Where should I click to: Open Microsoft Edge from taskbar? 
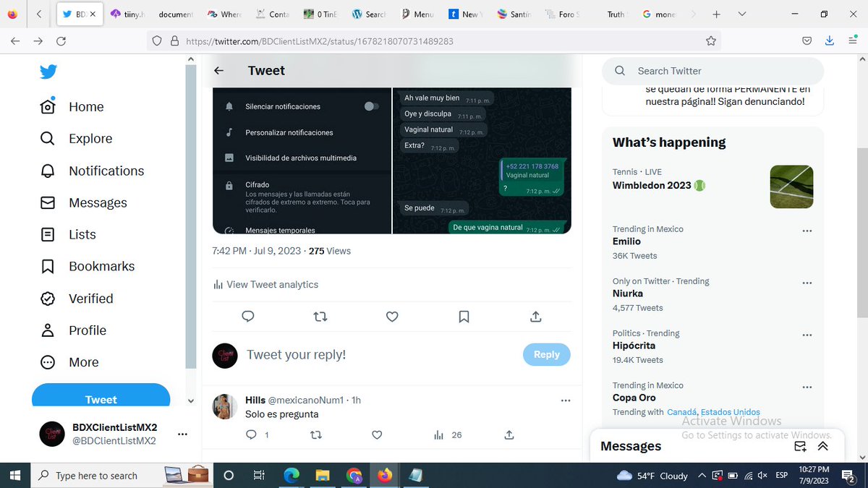291,475
